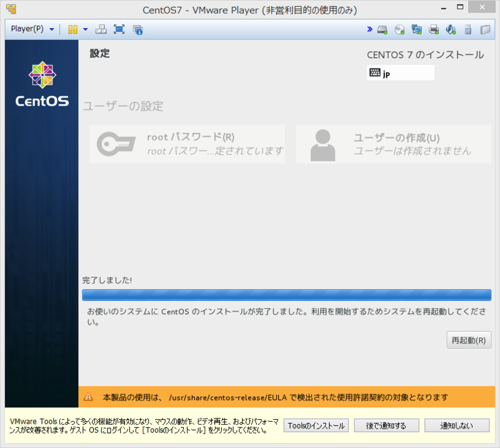Screen dimensions: 500x448
Task: Click the printer device icon
Action: point(433,29)
